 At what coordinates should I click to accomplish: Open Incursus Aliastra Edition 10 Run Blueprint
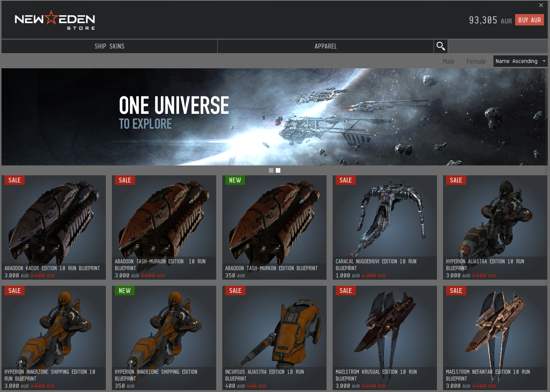tap(274, 338)
